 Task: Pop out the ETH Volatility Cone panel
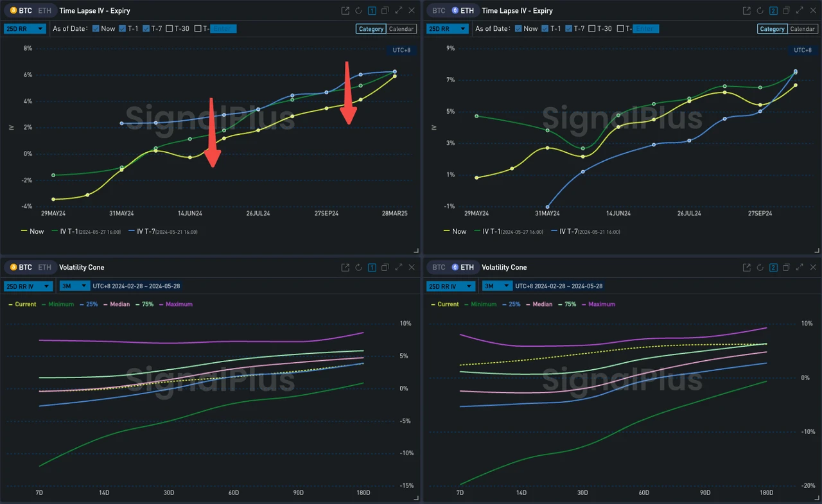point(747,268)
